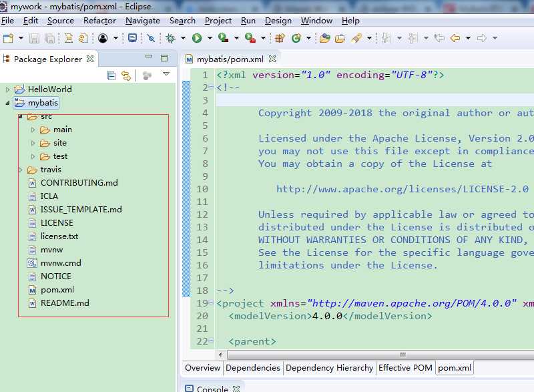Open the Back history dropdown arrow
This screenshot has height=392, width=534.
coord(469,38)
